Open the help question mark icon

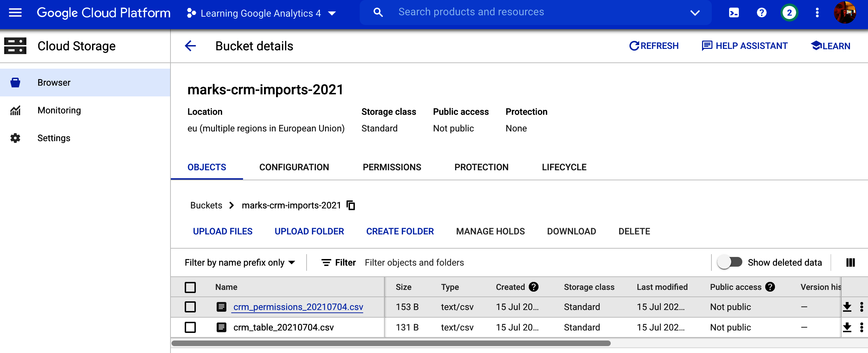pos(761,13)
